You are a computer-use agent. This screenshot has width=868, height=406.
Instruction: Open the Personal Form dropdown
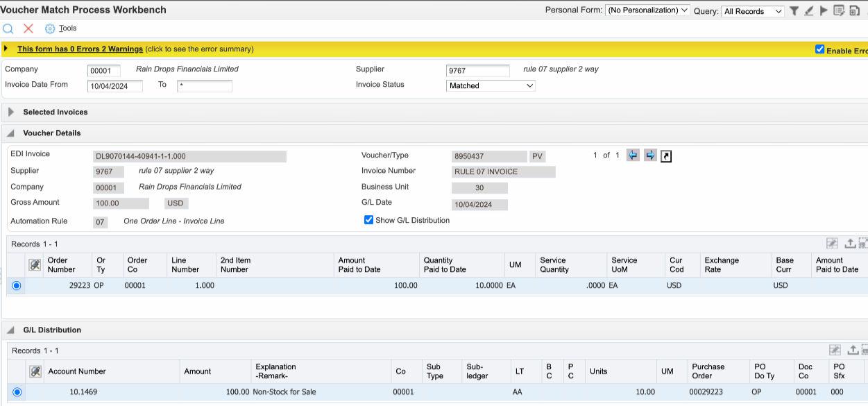pyautogui.click(x=647, y=10)
